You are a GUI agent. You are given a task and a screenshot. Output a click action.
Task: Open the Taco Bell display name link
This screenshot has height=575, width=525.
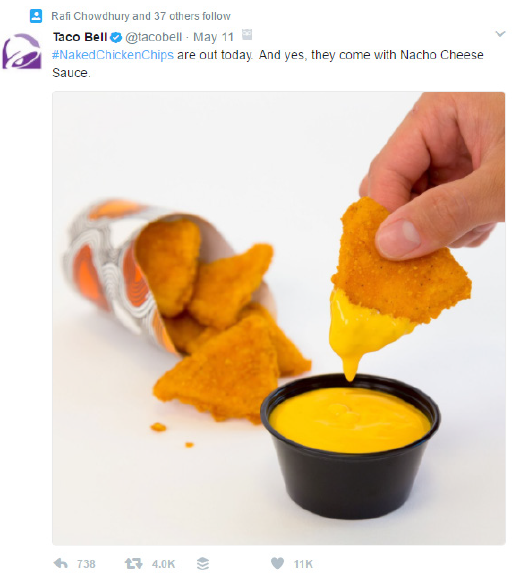(x=80, y=37)
